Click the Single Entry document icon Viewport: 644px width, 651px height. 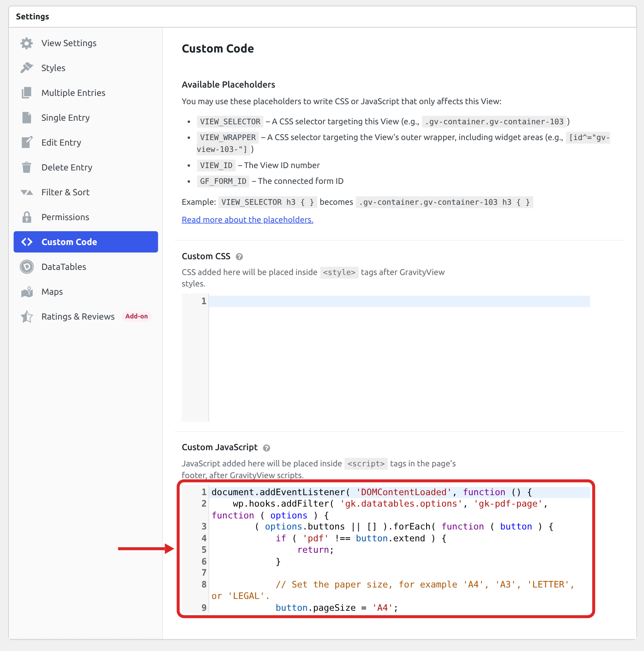coord(27,118)
